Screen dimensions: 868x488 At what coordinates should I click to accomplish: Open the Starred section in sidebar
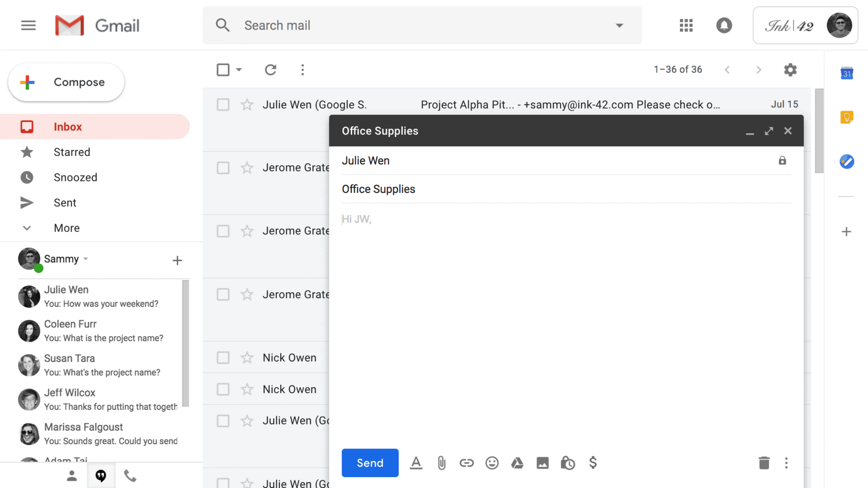point(72,152)
